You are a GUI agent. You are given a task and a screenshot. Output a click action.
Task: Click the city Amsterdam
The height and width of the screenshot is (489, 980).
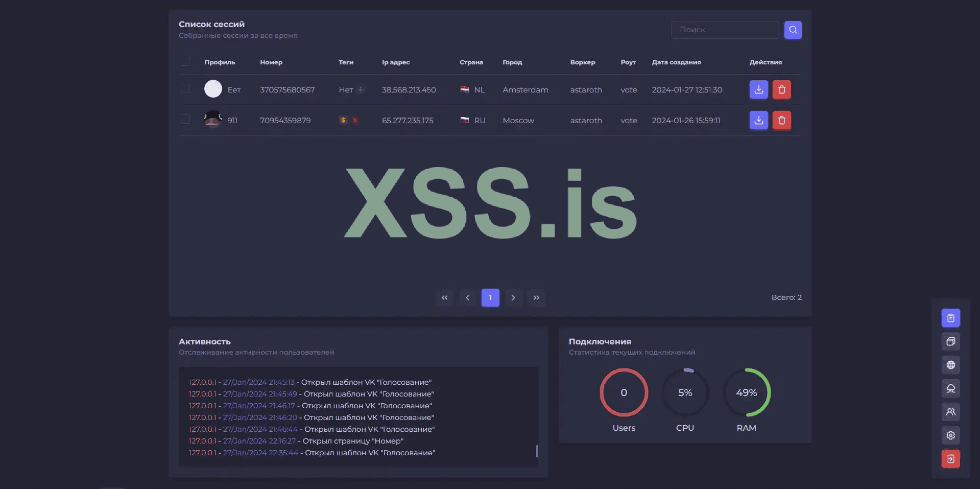click(x=525, y=90)
